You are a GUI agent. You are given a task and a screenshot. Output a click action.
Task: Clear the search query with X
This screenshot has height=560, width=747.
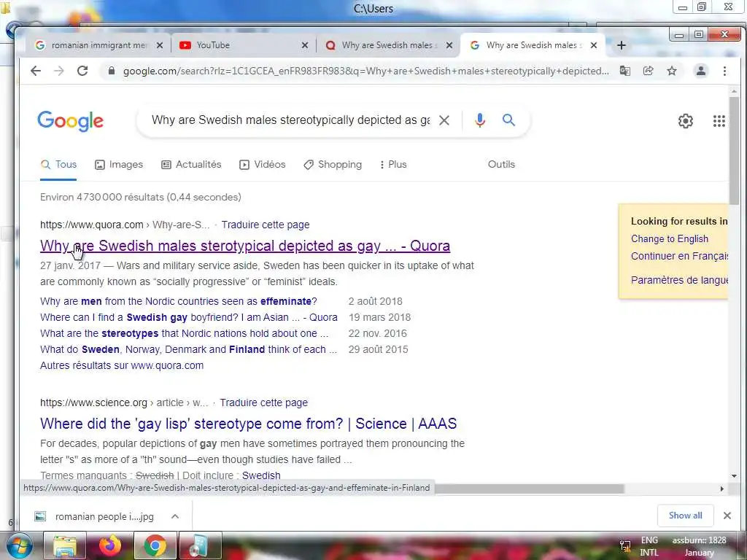click(x=444, y=120)
